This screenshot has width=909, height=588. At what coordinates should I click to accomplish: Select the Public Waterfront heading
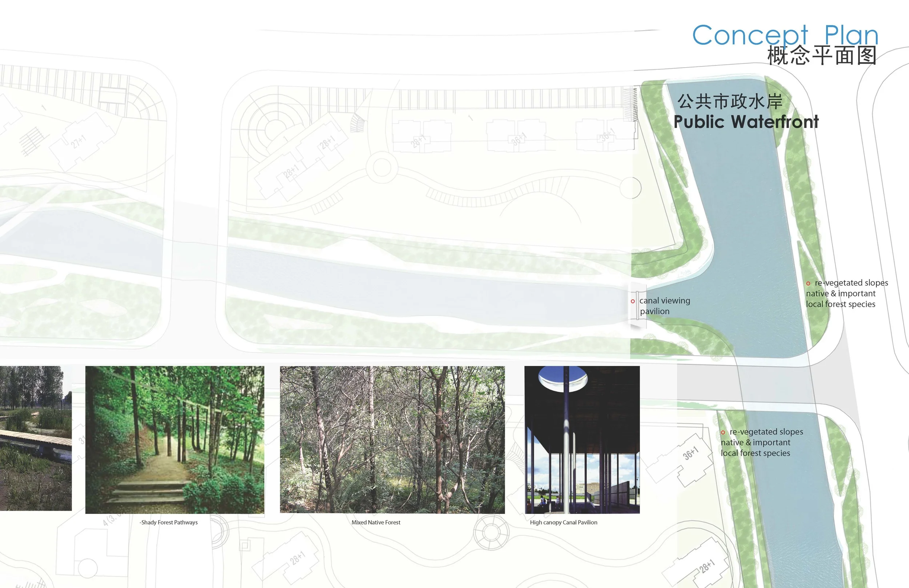click(x=746, y=122)
